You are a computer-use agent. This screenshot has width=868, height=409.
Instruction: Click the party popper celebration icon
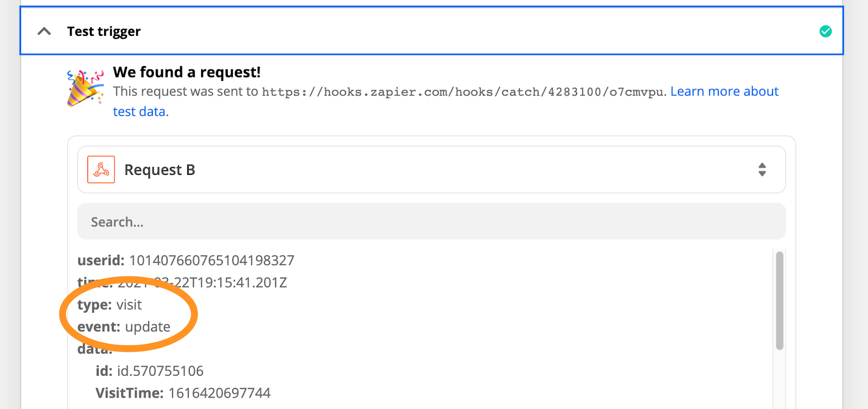[85, 88]
